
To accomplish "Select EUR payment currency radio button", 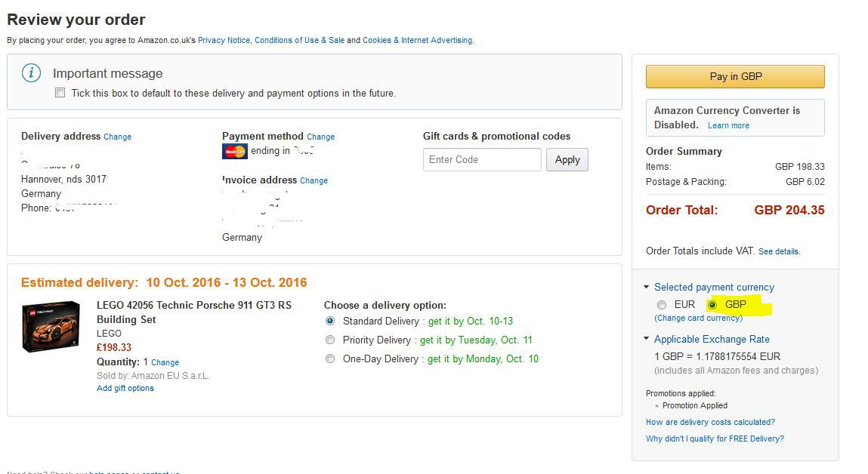I will click(662, 305).
